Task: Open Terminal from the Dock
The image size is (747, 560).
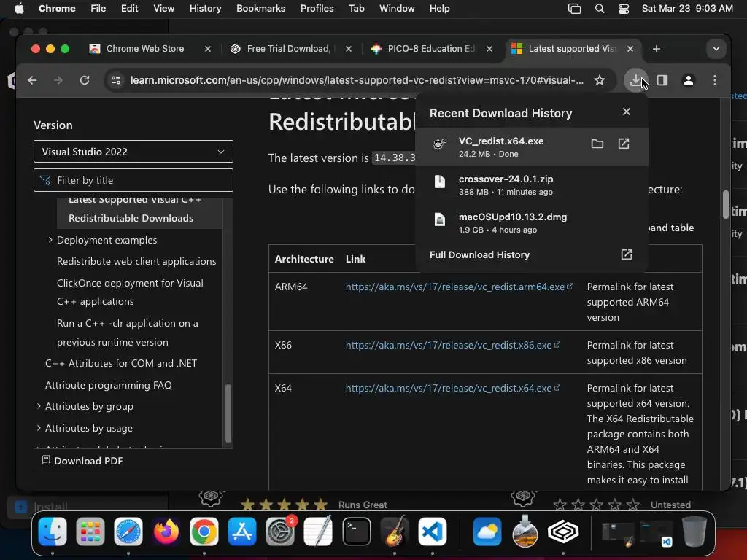Action: [x=356, y=532]
